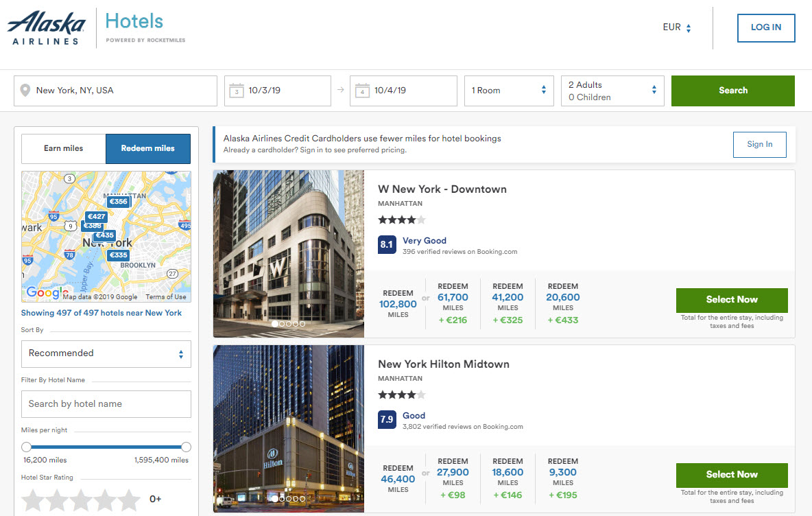Image resolution: width=812 pixels, height=516 pixels.
Task: Click the Hotels heading link
Action: (x=134, y=22)
